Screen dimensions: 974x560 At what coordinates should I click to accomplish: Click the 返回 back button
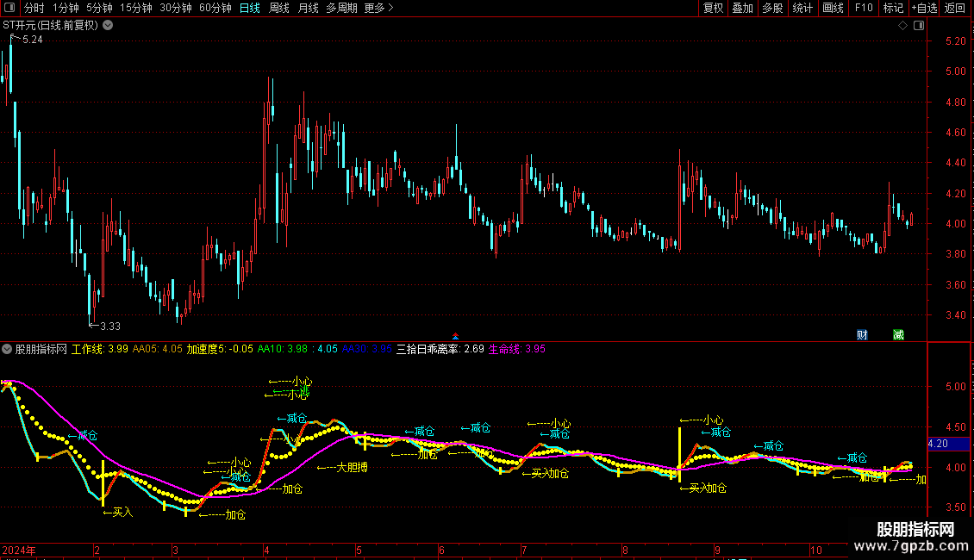955,8
